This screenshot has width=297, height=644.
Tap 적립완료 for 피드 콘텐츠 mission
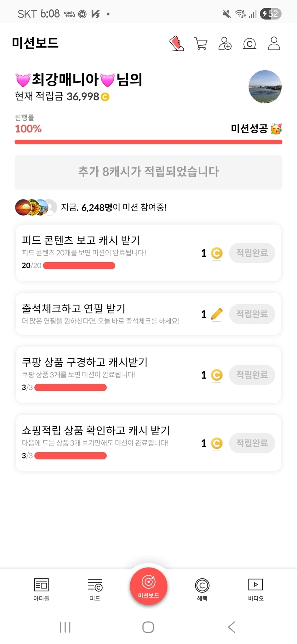click(x=252, y=253)
